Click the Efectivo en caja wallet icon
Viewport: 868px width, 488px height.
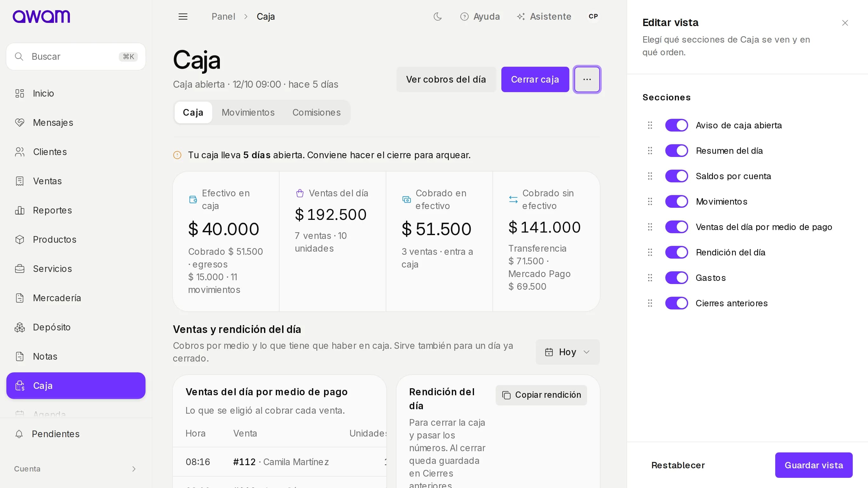(193, 200)
